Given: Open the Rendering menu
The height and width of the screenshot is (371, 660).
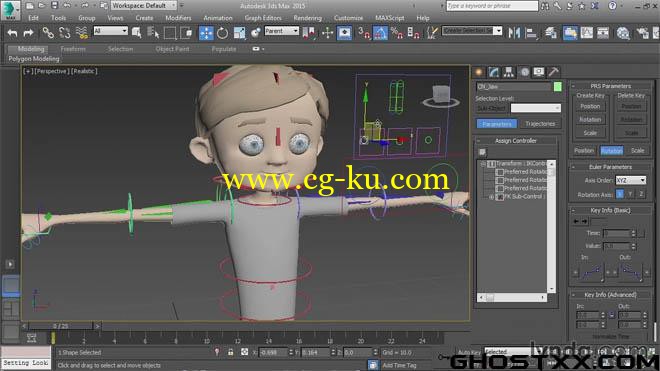Looking at the screenshot, I should coord(307,18).
